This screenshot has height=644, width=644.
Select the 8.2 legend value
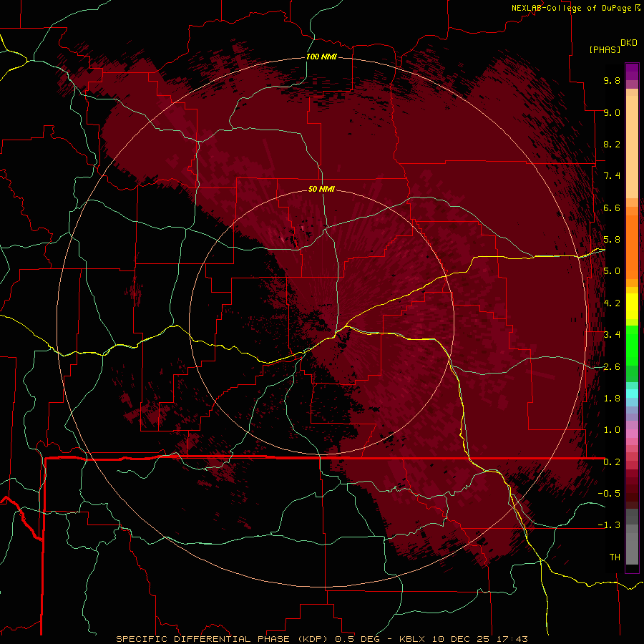(x=612, y=144)
